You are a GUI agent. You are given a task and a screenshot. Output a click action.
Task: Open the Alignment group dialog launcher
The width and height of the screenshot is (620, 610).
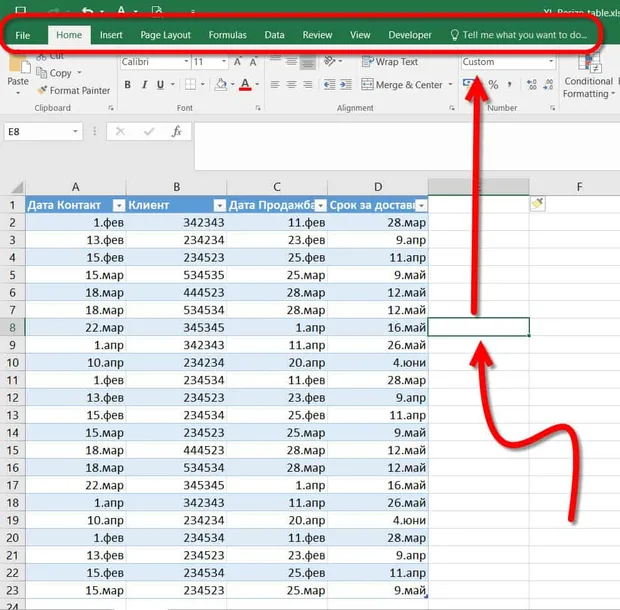pos(452,108)
